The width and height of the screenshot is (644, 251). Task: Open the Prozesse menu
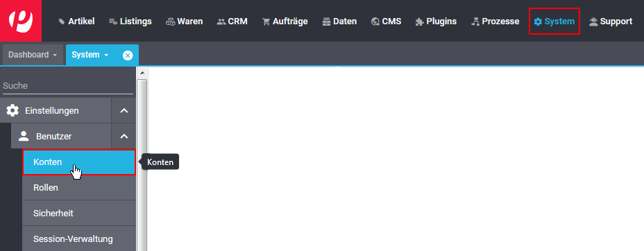click(495, 21)
